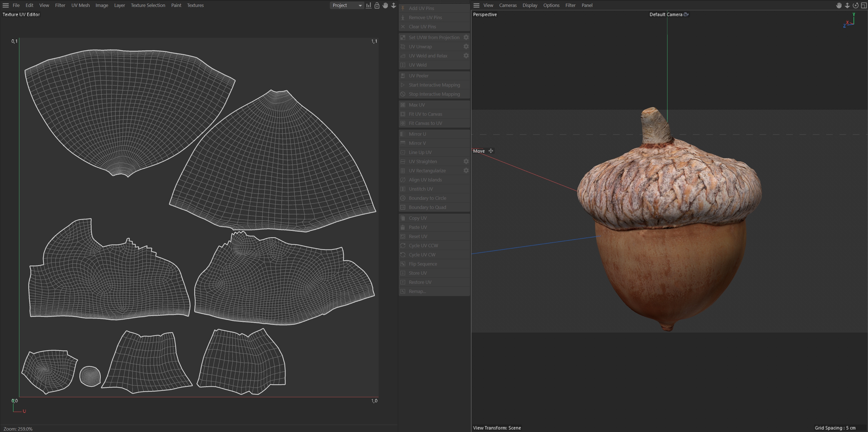This screenshot has width=868, height=432.
Task: Open the Project dropdown
Action: click(347, 5)
